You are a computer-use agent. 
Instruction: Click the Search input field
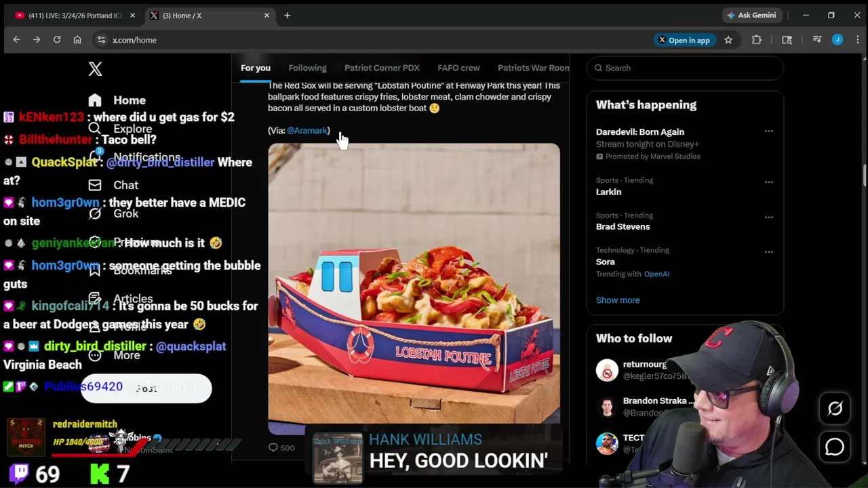(x=685, y=68)
